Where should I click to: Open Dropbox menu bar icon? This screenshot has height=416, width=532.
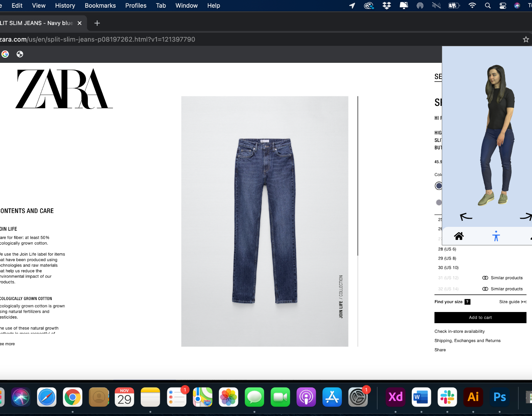tap(387, 5)
